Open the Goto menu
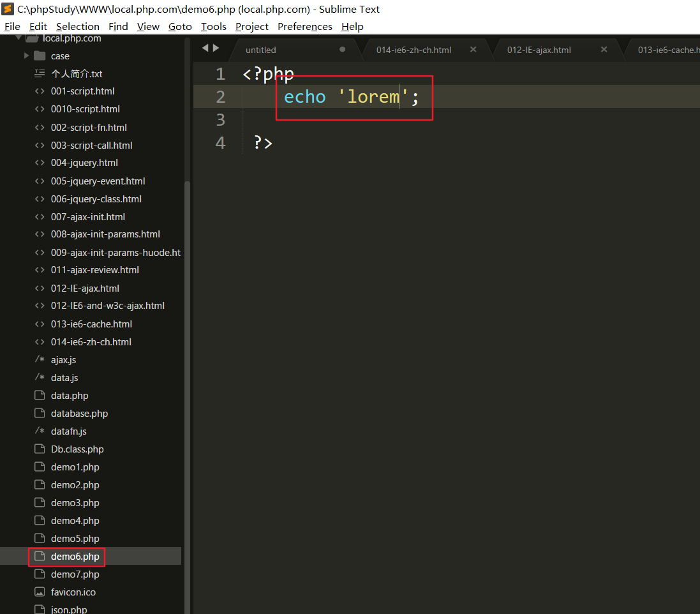This screenshot has width=700, height=614. pyautogui.click(x=180, y=26)
